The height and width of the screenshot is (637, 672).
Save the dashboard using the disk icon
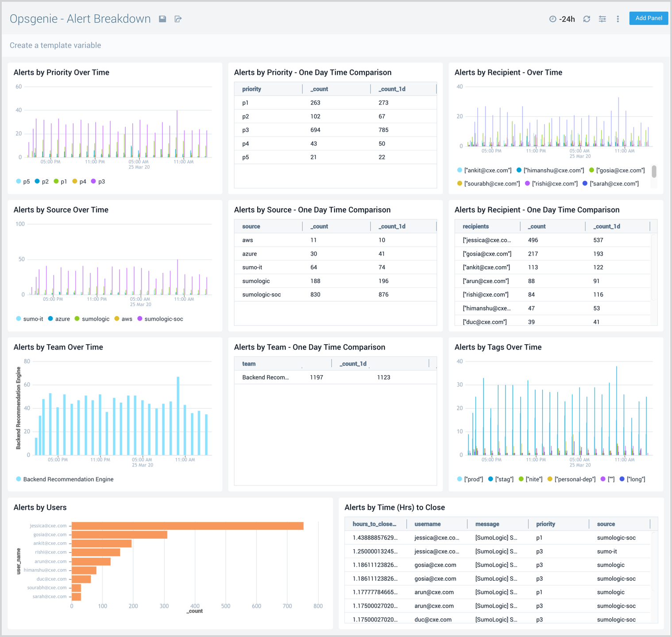click(162, 19)
